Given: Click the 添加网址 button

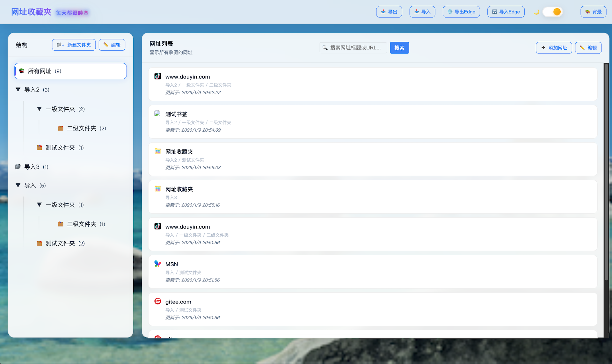Looking at the screenshot, I should [554, 48].
